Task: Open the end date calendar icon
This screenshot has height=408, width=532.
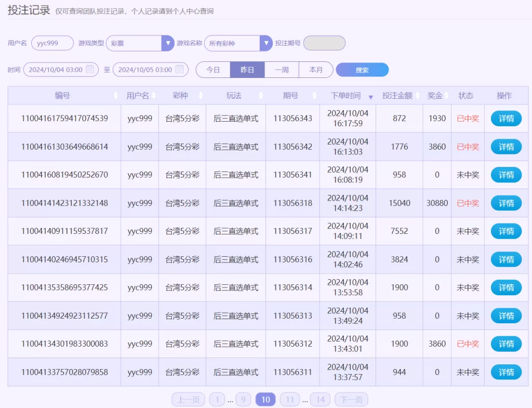Action: pos(179,69)
